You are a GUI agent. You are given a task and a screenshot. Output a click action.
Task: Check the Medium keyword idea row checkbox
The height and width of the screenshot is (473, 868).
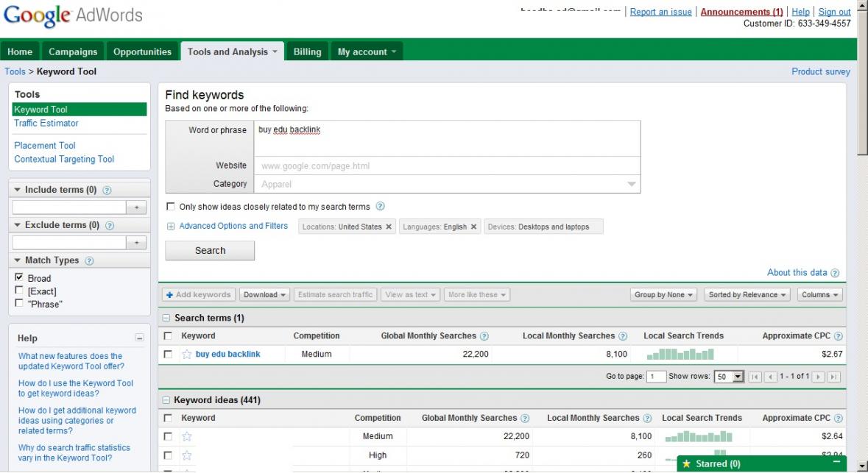[x=168, y=436]
